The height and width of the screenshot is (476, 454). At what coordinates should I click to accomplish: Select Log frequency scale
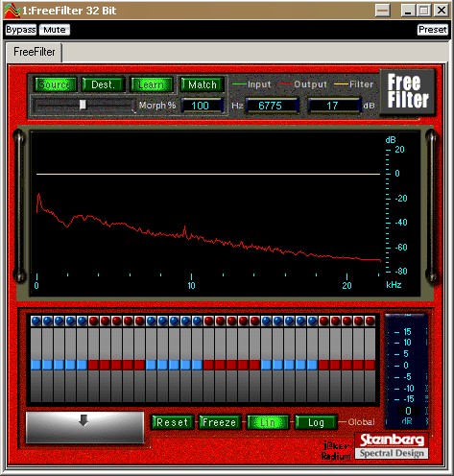(x=316, y=422)
